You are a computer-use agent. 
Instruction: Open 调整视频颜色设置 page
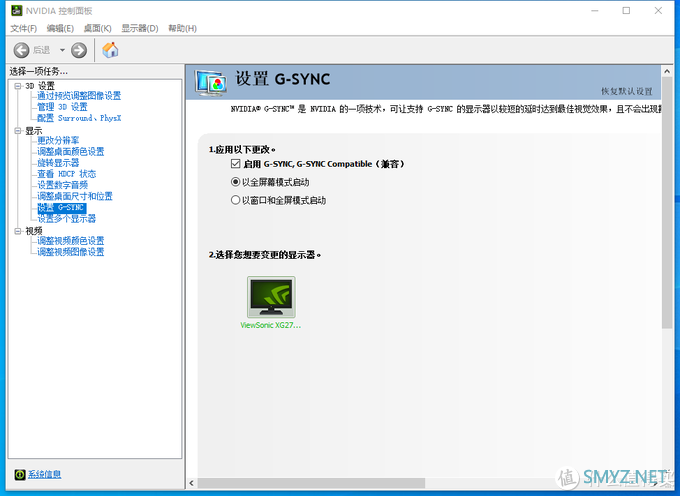71,241
